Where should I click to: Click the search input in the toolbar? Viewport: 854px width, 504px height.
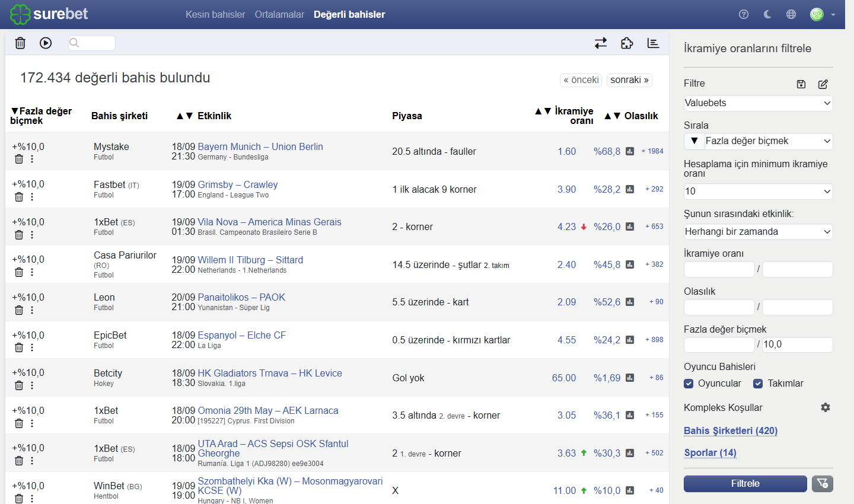pyautogui.click(x=92, y=43)
